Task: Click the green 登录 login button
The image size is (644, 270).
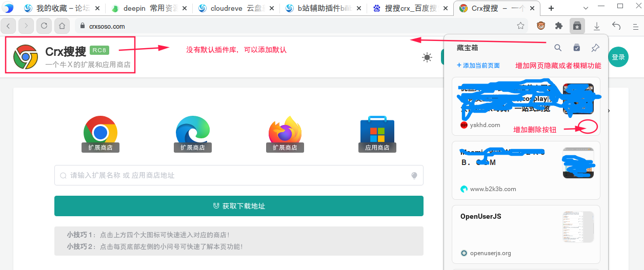Action: pos(618,57)
